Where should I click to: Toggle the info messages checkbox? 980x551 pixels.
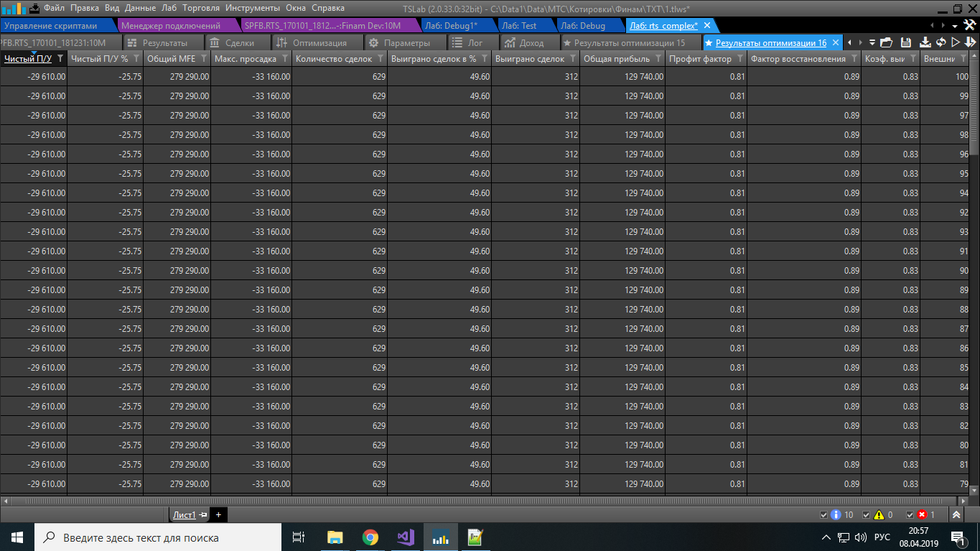[823, 515]
